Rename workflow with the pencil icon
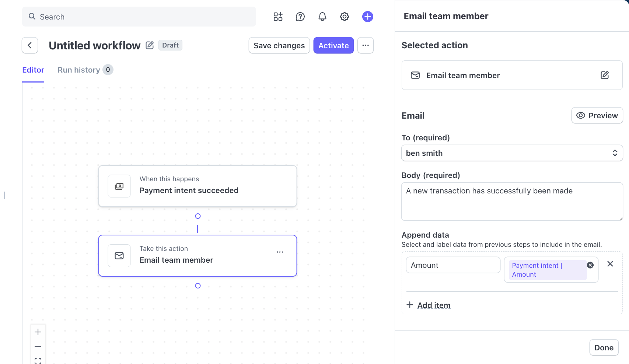Screen dimensions: 629x364 tap(150, 45)
